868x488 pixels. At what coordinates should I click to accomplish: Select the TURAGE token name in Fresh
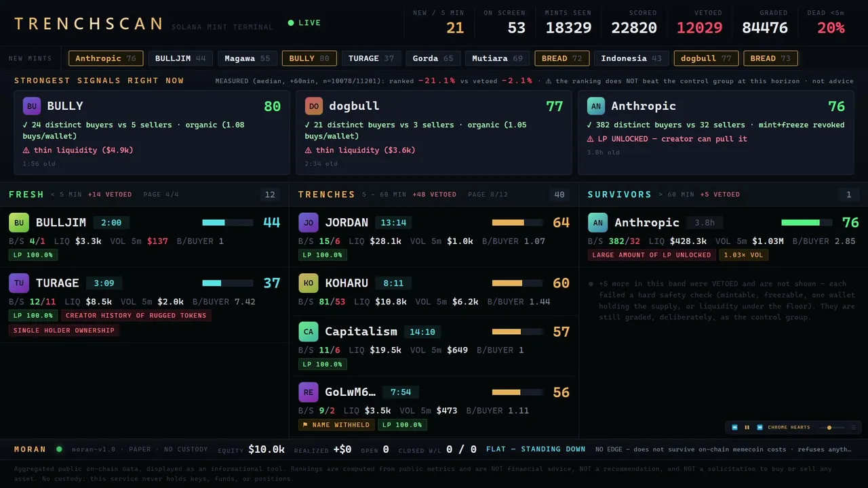click(58, 283)
